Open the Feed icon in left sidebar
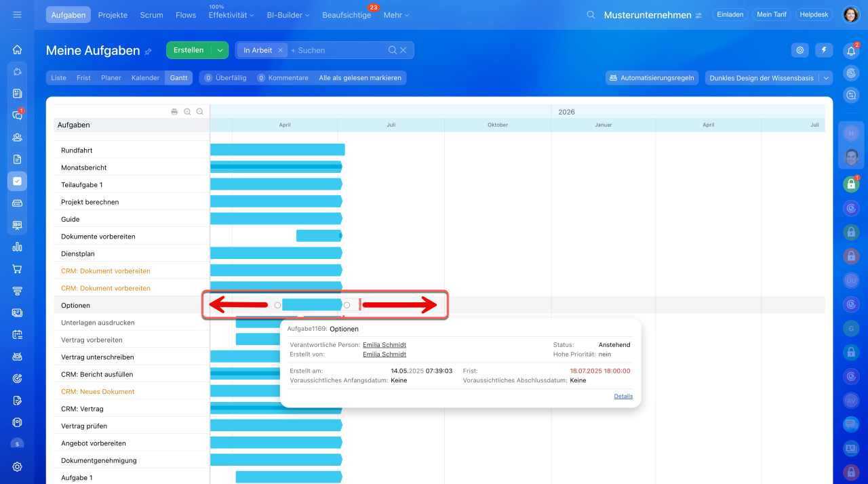The image size is (868, 484). [x=17, y=93]
